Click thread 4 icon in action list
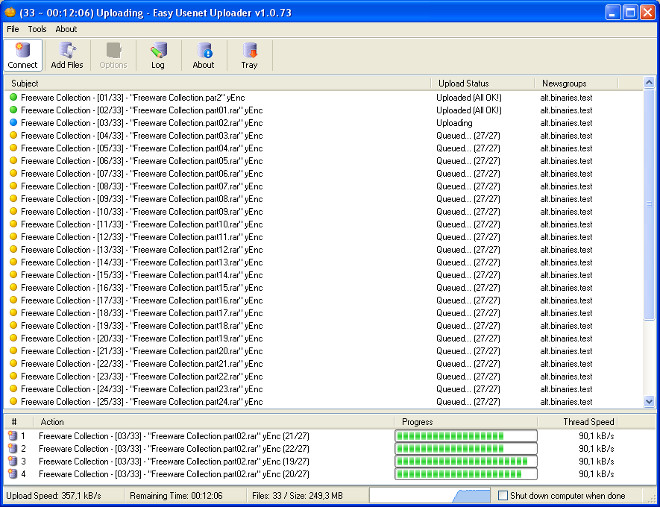Viewport: 660px width, 507px height. (x=13, y=474)
